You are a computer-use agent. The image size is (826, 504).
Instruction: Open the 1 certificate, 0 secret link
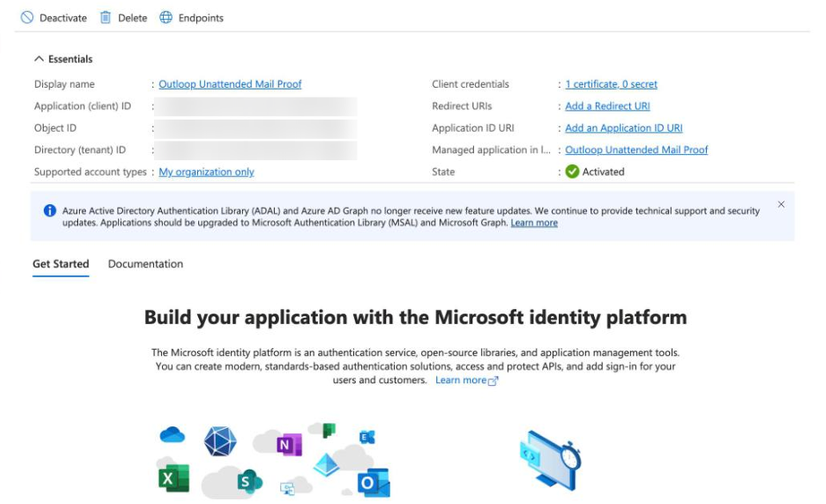tap(611, 84)
